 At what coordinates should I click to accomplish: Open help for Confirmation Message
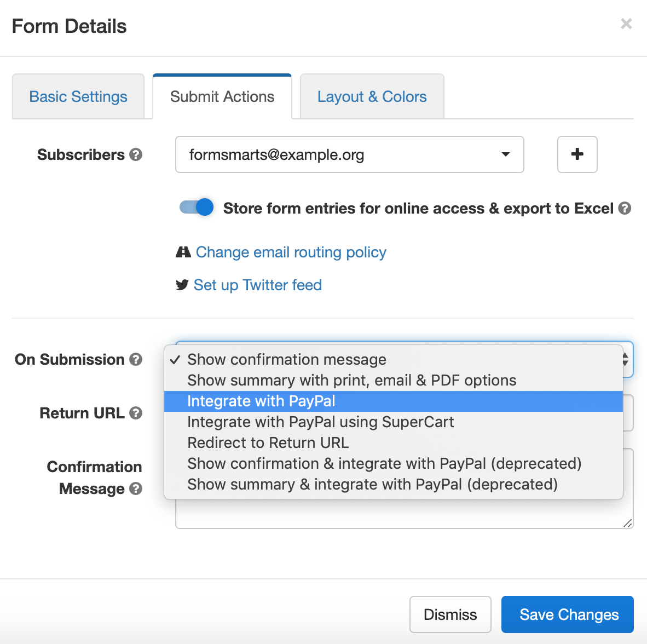pos(136,489)
